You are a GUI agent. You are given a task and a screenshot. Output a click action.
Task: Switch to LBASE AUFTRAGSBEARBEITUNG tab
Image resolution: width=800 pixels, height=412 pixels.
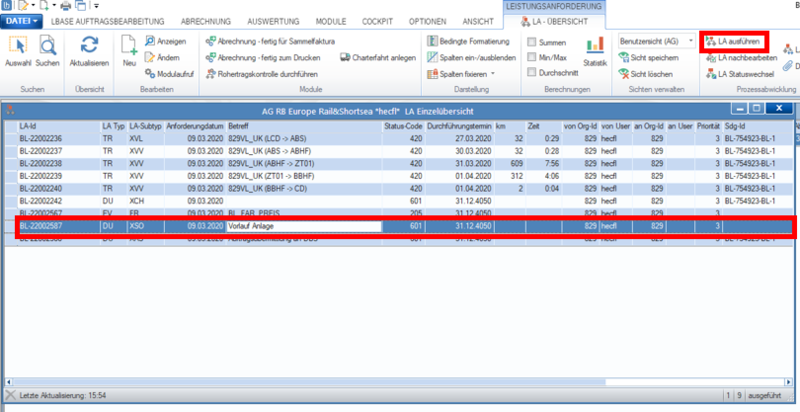point(108,21)
